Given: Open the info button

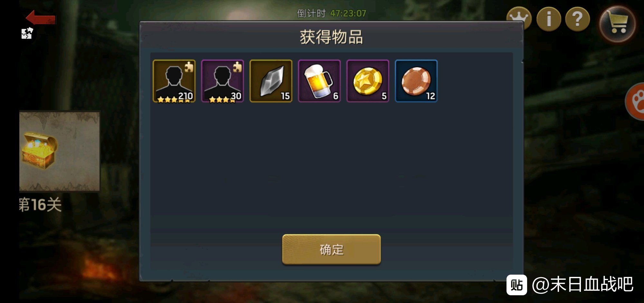Looking at the screenshot, I should tap(549, 19).
